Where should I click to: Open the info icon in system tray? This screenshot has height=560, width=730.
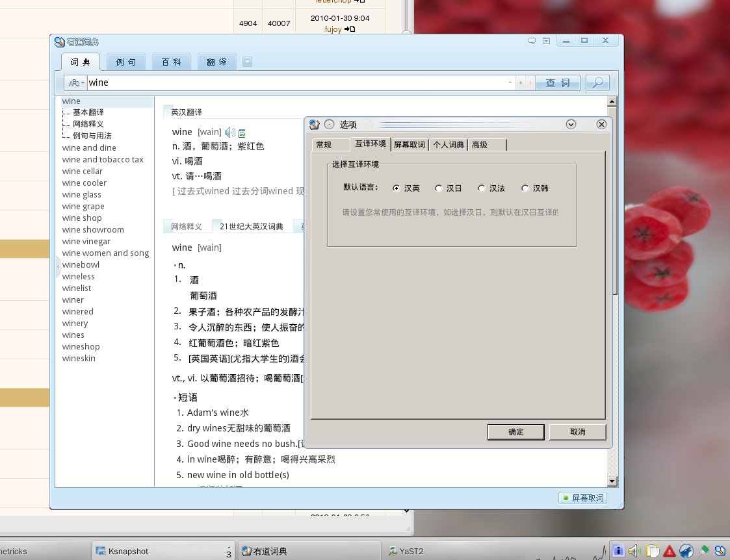point(618,551)
